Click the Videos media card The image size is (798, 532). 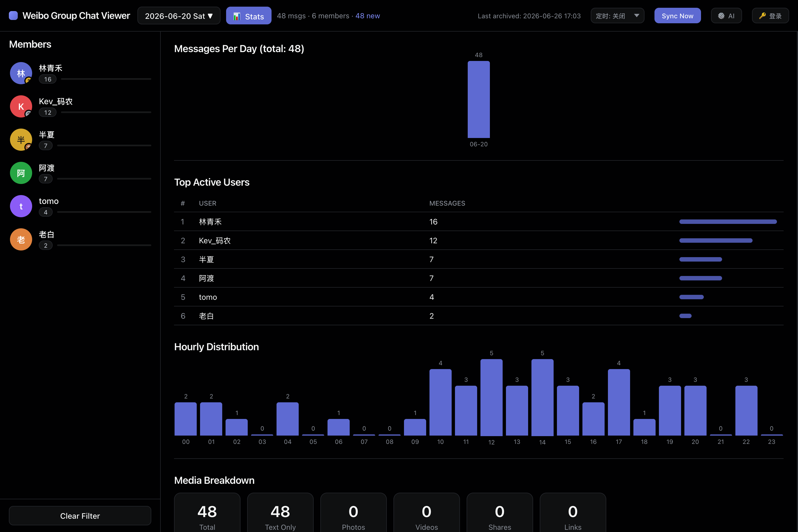[426, 513]
